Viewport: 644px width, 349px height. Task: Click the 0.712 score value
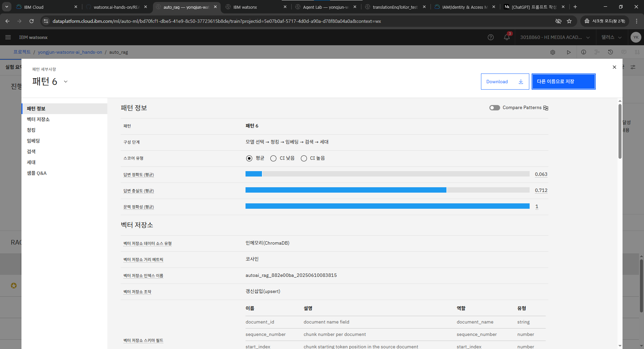point(541,190)
